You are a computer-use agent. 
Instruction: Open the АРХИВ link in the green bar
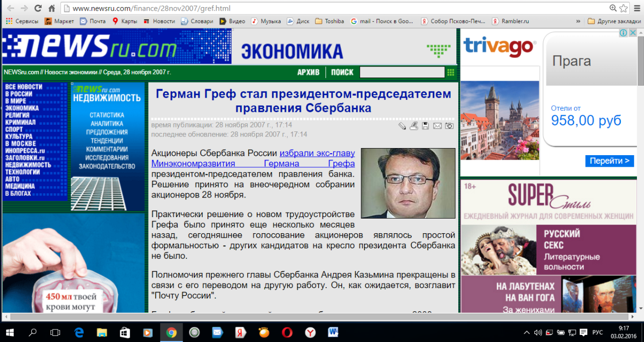pyautogui.click(x=308, y=73)
